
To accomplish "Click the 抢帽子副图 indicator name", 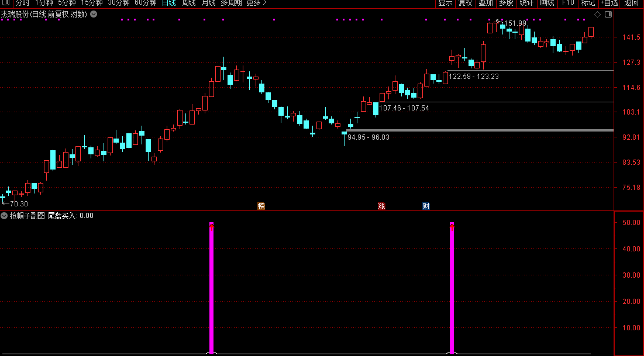I will tap(27, 216).
